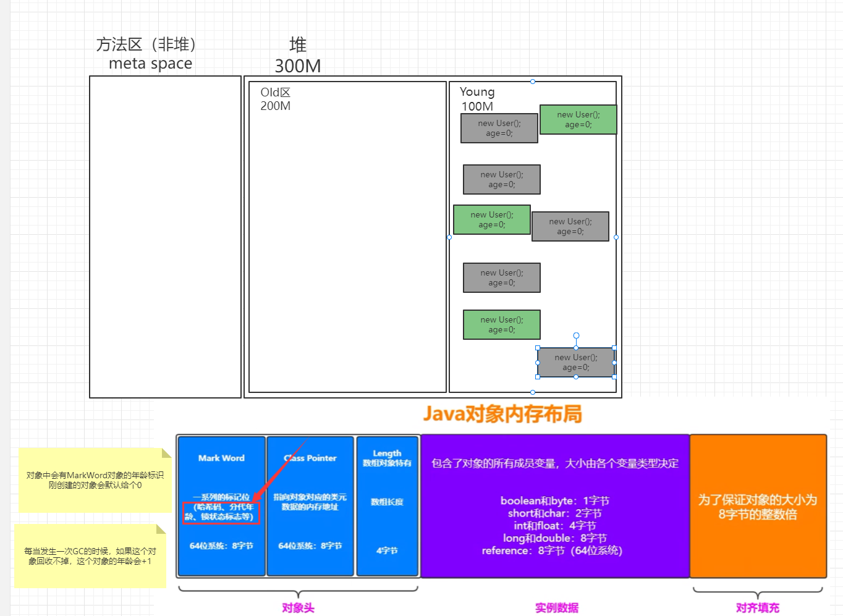The width and height of the screenshot is (843, 616).
Task: Click the "对齐填充" label
Action: [758, 608]
